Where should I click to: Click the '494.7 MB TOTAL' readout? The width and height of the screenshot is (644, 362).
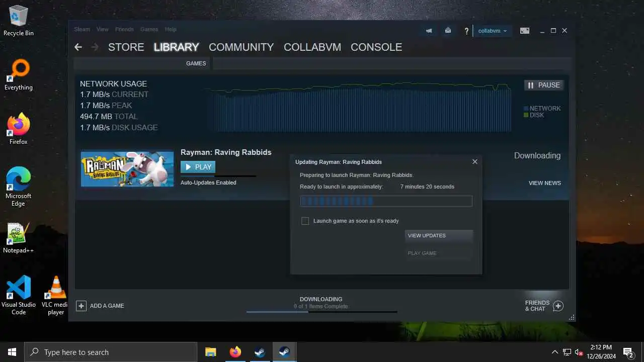point(109,117)
